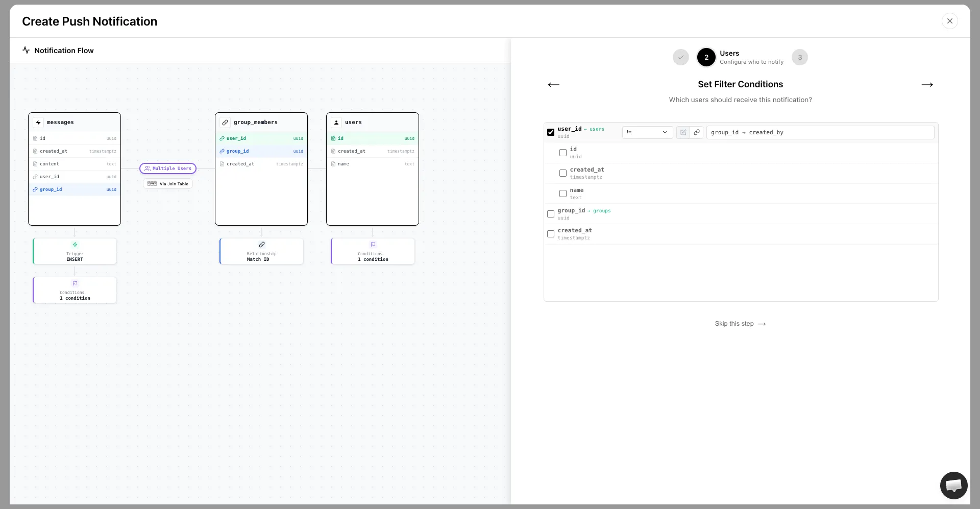The height and width of the screenshot is (509, 980).
Task: Go back using the left arrow
Action: (x=553, y=85)
